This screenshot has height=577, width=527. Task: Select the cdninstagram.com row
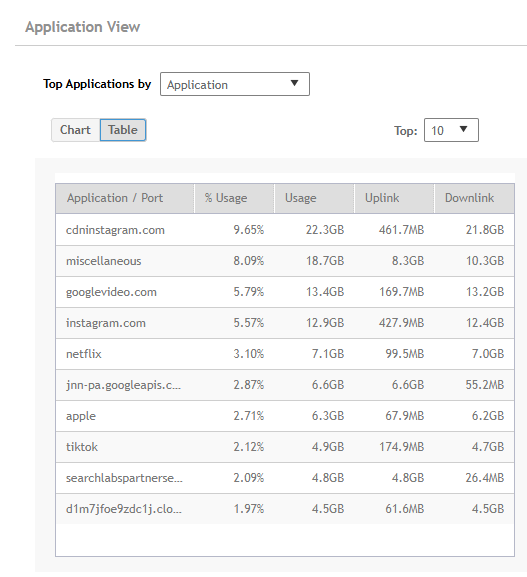285,230
